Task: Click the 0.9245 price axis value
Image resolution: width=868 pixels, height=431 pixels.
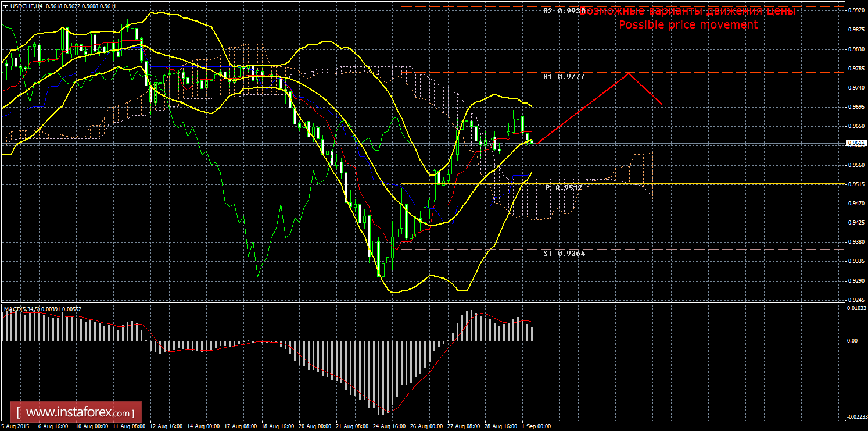Action: click(856, 300)
